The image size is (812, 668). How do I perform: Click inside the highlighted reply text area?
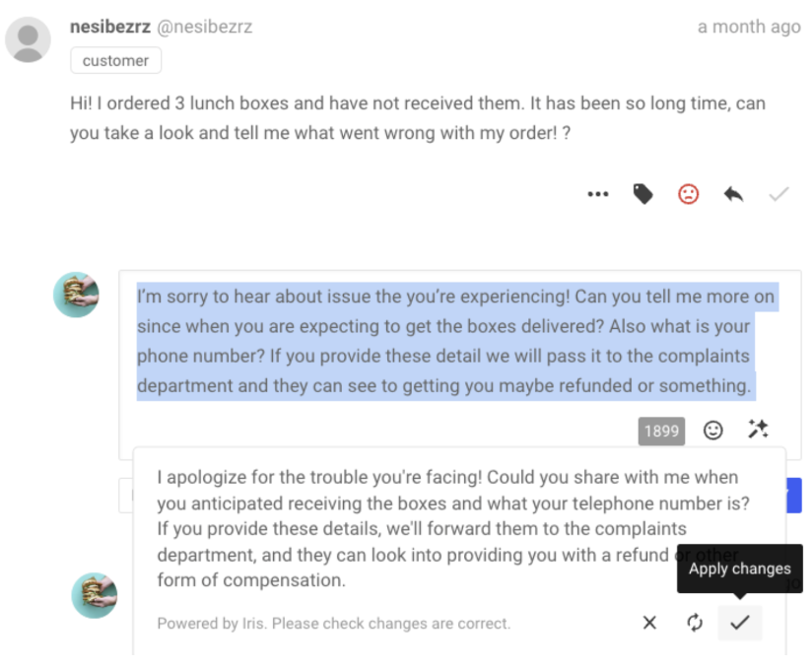pyautogui.click(x=443, y=341)
